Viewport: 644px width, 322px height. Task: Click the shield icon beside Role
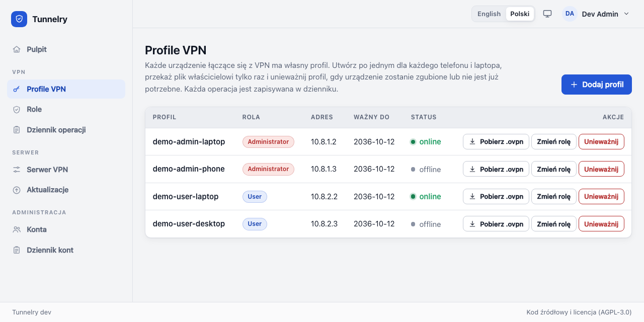pyautogui.click(x=17, y=109)
